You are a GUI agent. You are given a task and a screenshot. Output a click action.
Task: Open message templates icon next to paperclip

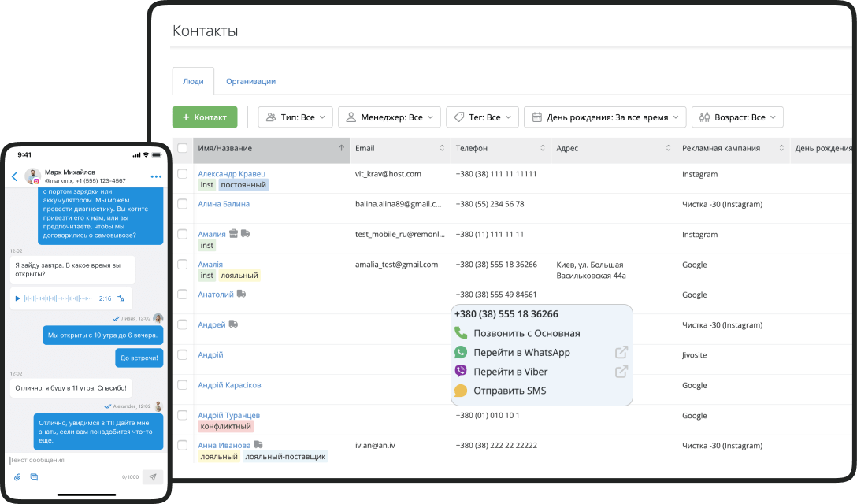pos(34,476)
